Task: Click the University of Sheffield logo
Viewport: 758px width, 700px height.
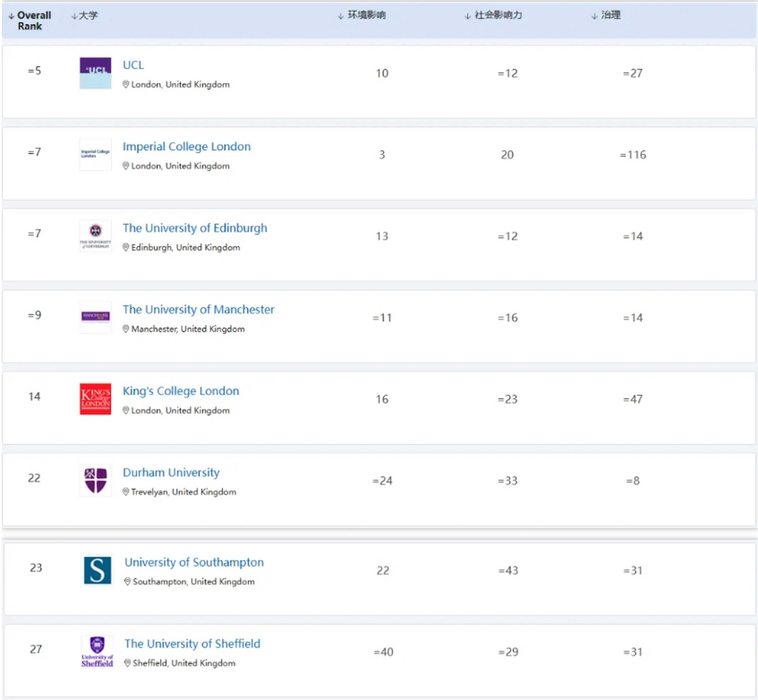Action: coord(97,651)
